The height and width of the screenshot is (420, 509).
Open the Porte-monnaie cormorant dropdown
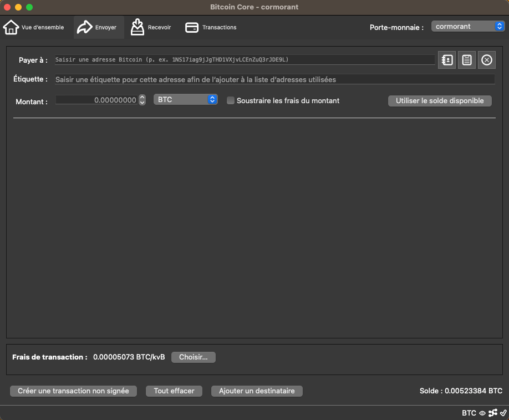468,27
